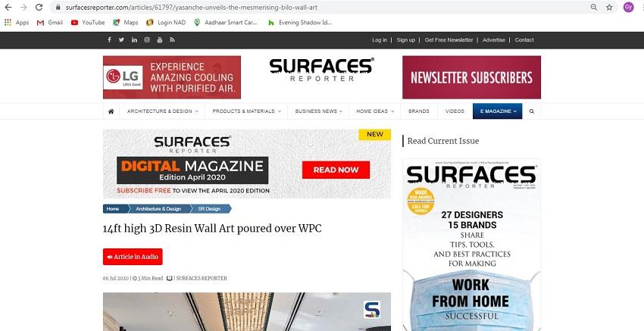Image resolution: width=644 pixels, height=331 pixels.
Task: Open the Instagram icon in the header
Action: 147,40
